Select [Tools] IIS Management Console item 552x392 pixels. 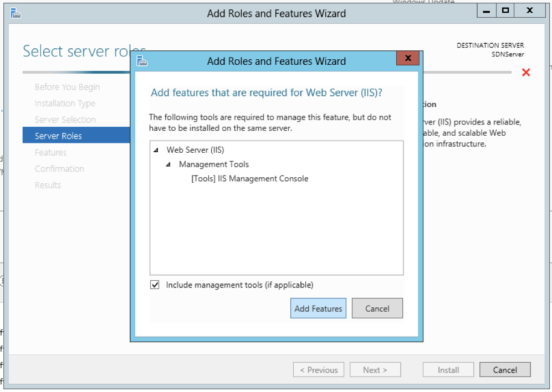pyautogui.click(x=249, y=179)
